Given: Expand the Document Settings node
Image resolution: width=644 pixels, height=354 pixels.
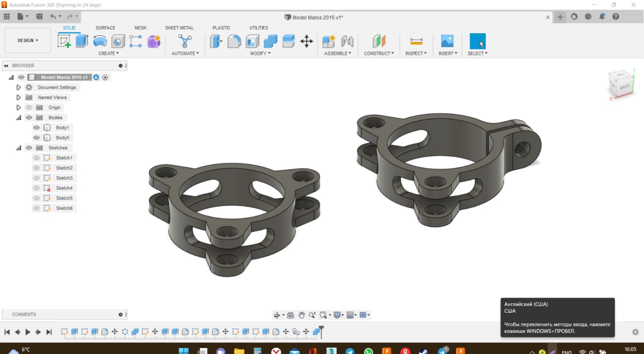Looking at the screenshot, I should click(19, 88).
